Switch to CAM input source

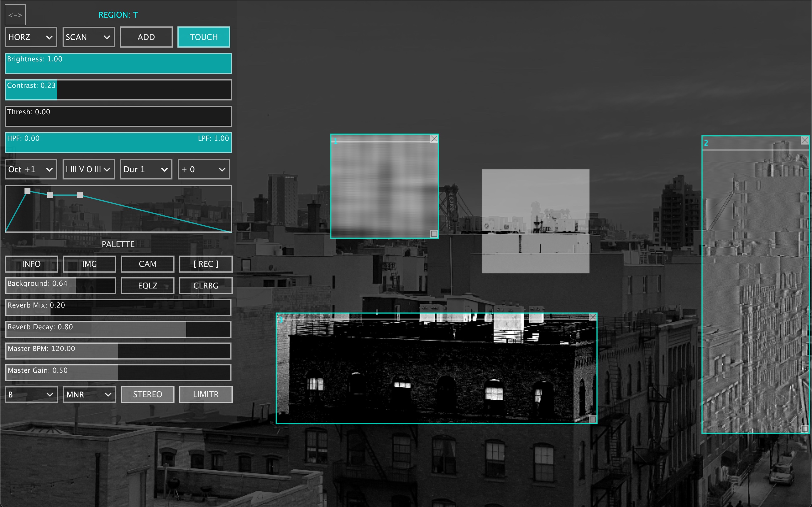[147, 264]
